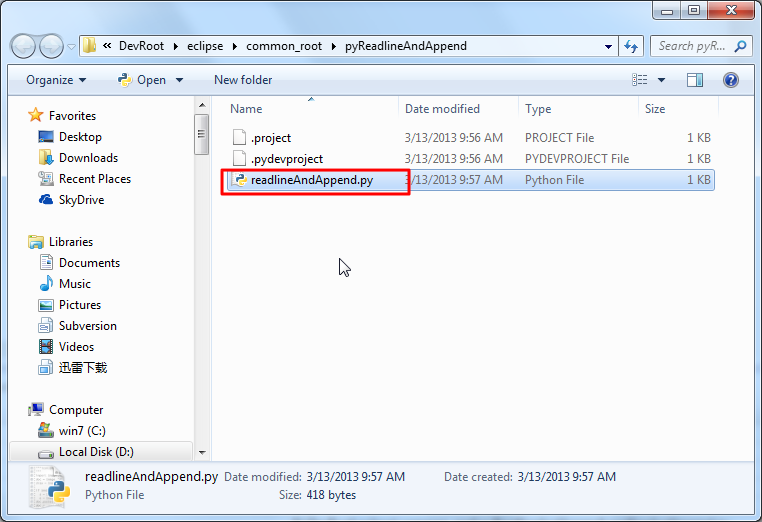Screen dimensions: 762x522
Task: Click the Forward navigation arrow button
Action: click(51, 46)
